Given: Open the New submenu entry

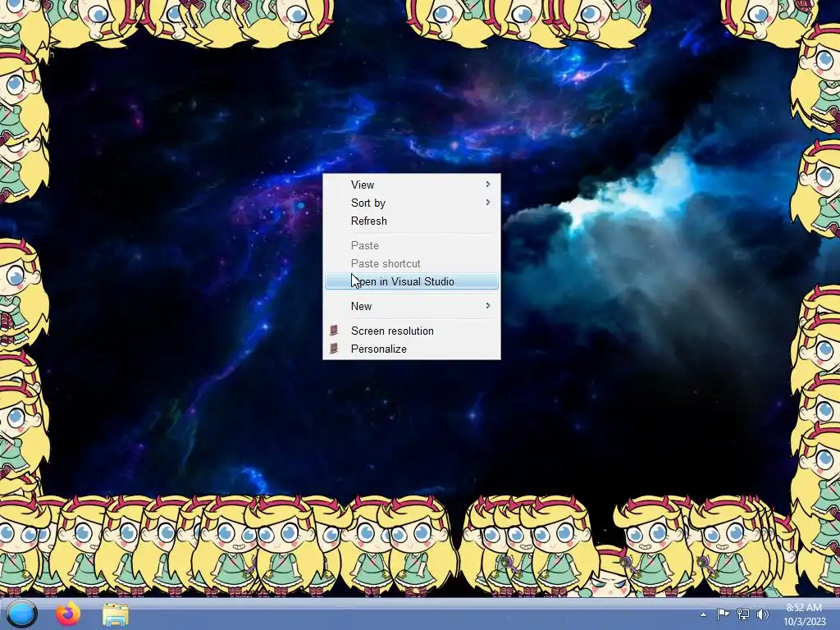Looking at the screenshot, I should (412, 306).
